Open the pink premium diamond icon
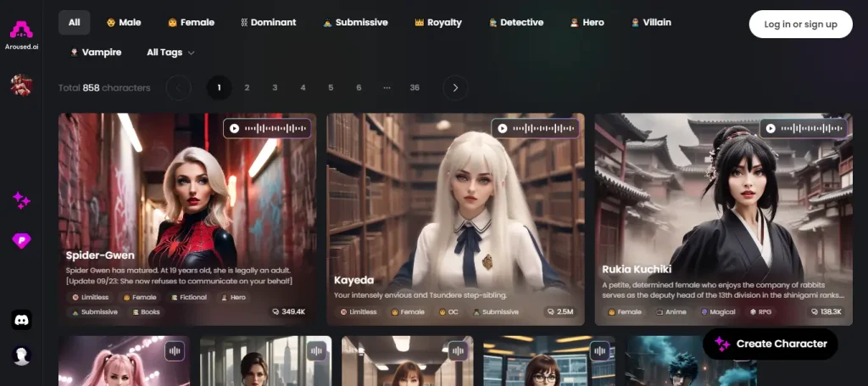 pyautogui.click(x=21, y=240)
